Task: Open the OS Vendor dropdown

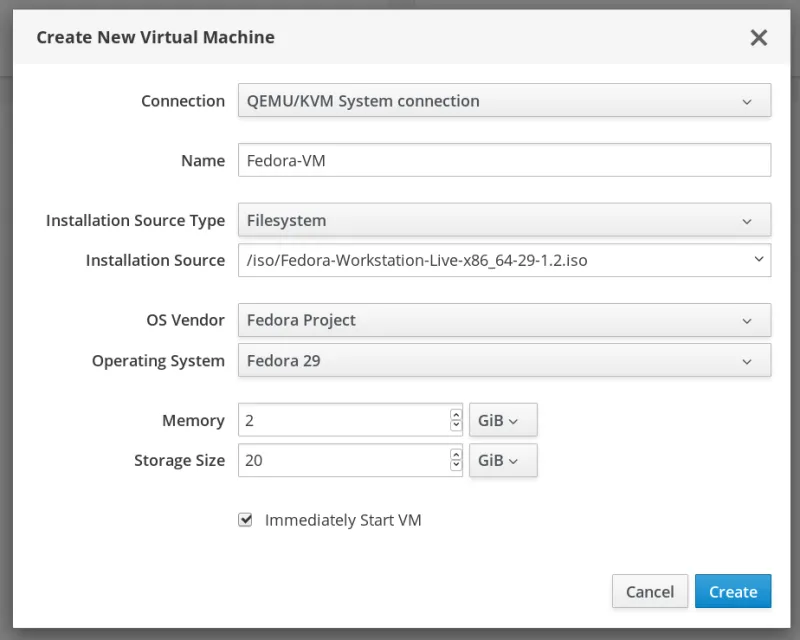Action: tap(503, 320)
